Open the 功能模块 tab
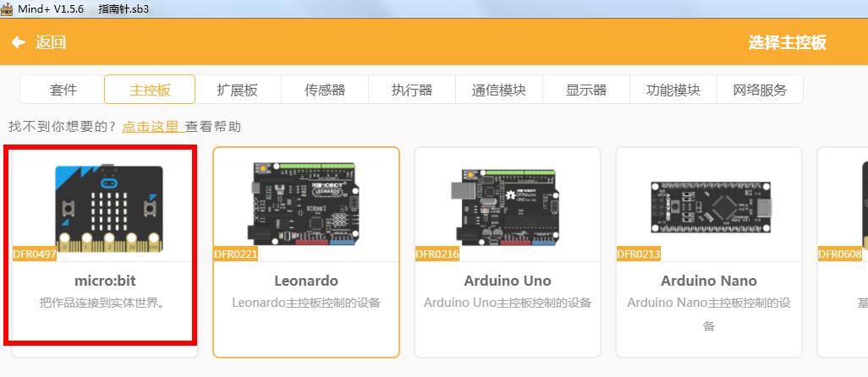Image resolution: width=868 pixels, height=377 pixels. (x=673, y=90)
